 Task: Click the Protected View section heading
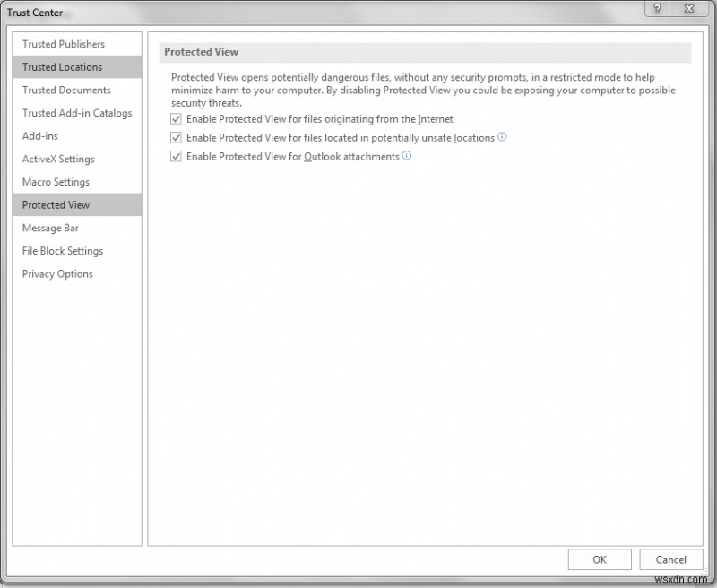pyautogui.click(x=201, y=52)
